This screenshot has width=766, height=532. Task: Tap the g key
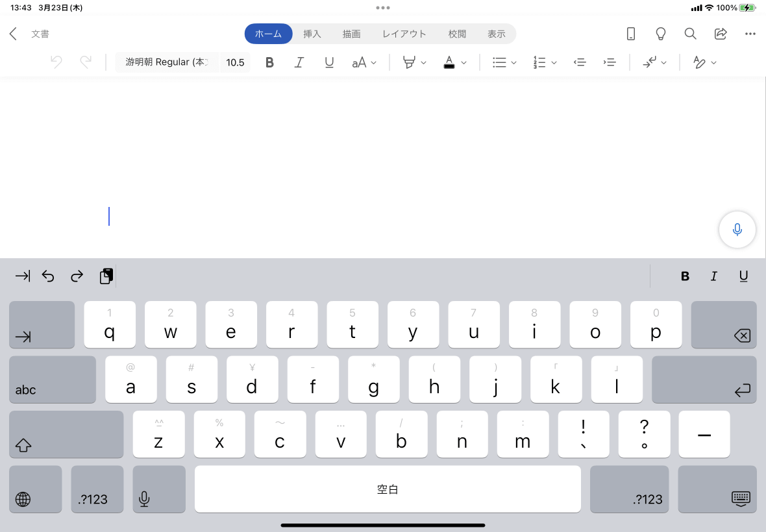point(374,380)
